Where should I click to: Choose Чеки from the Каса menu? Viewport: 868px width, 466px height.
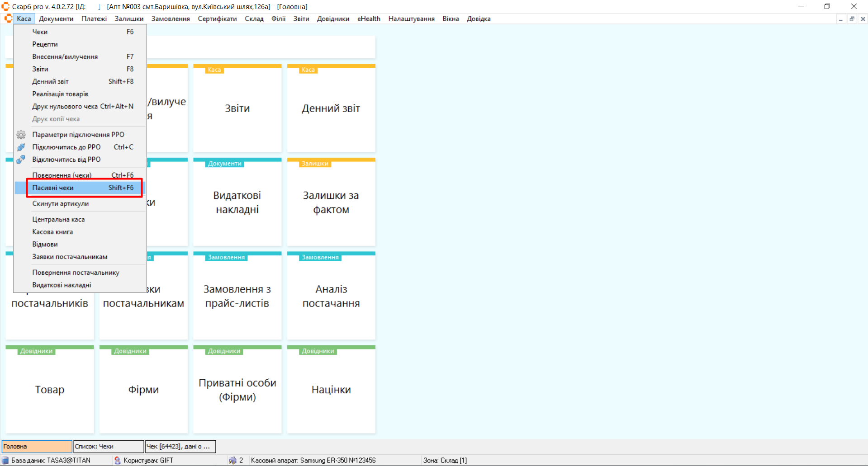coord(40,32)
